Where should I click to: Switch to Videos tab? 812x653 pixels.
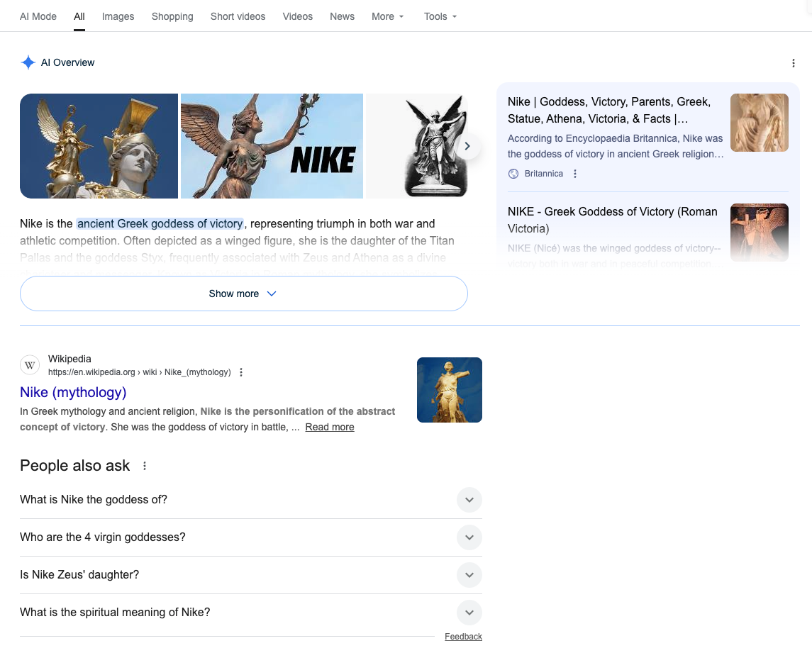pos(298,16)
